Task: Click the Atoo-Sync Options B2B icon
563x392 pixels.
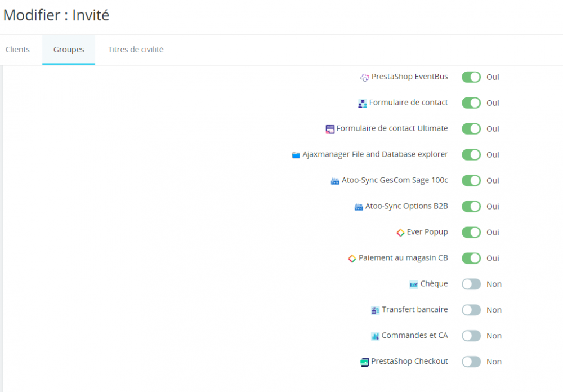Action: [x=359, y=206]
